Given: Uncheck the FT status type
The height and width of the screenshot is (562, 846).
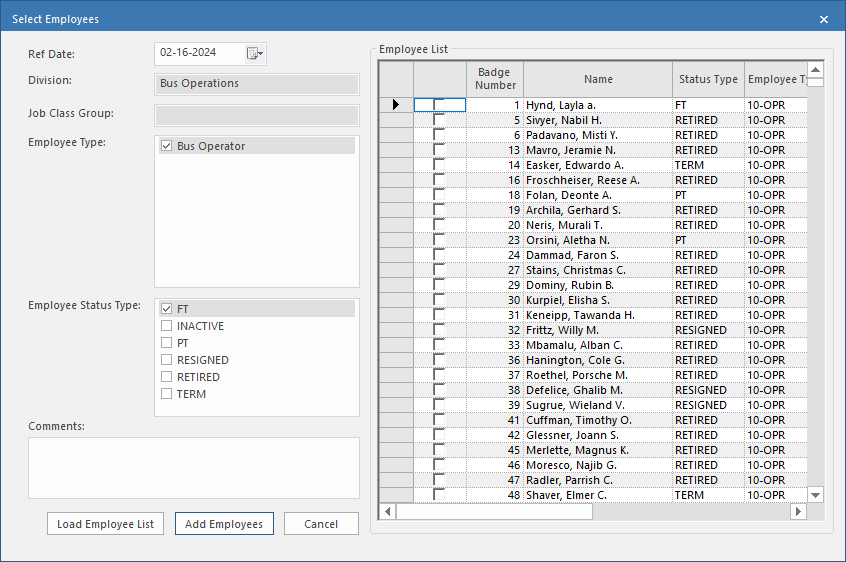Looking at the screenshot, I should pyautogui.click(x=167, y=309).
